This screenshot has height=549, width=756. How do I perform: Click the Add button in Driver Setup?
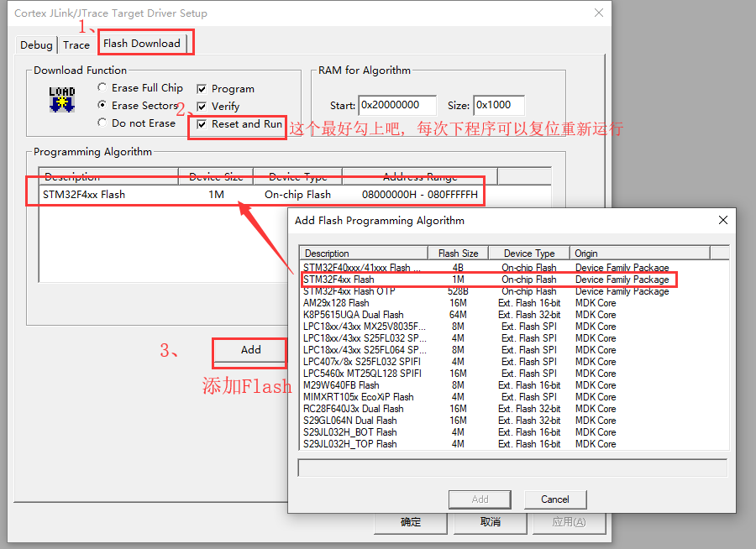tap(250, 350)
